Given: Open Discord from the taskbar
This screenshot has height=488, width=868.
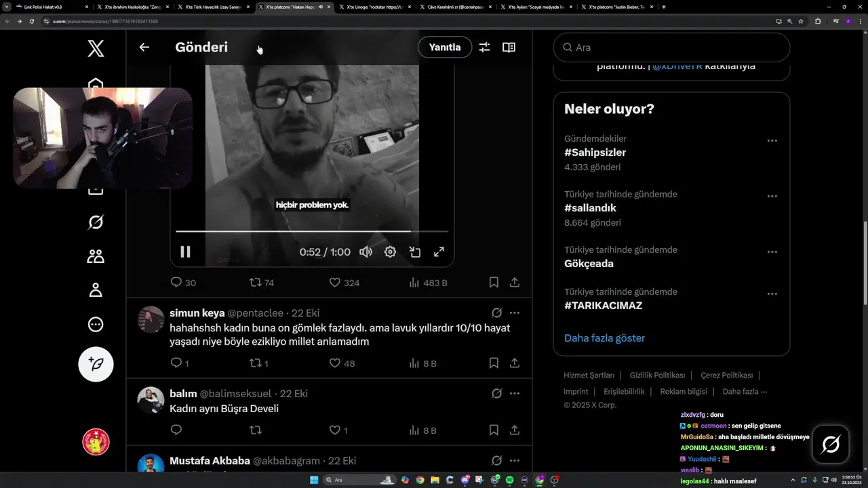Looking at the screenshot, I should click(x=465, y=480).
